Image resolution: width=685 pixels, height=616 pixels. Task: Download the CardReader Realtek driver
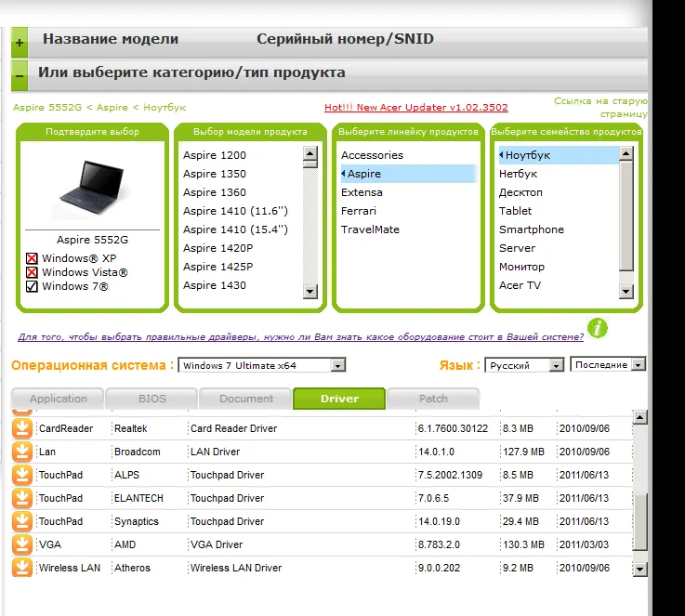tap(22, 428)
